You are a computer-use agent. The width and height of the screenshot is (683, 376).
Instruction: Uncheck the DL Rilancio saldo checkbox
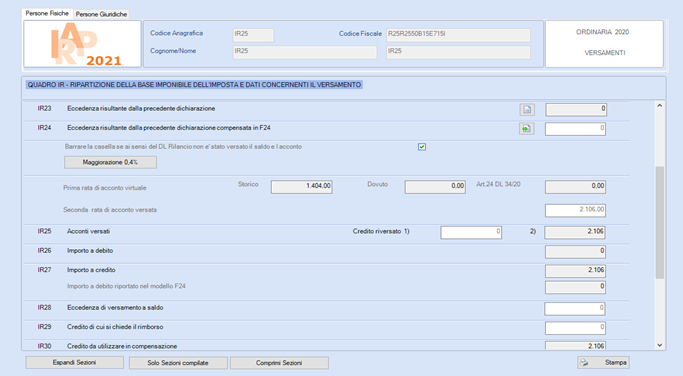[422, 147]
